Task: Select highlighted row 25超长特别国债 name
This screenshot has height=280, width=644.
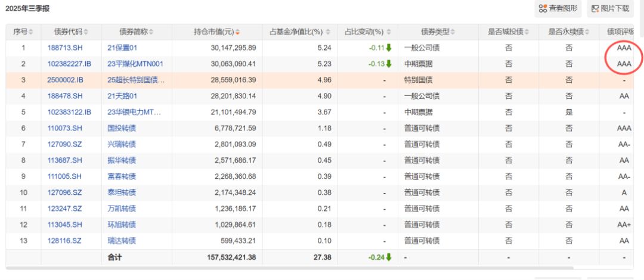Action: coord(135,80)
